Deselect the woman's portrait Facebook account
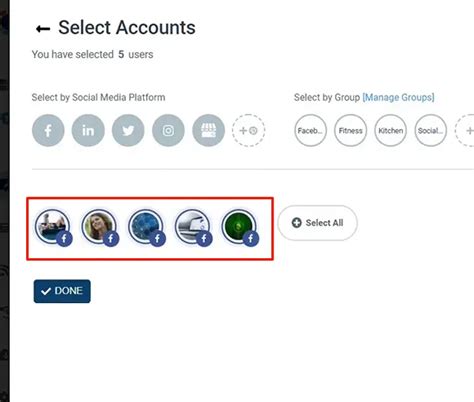474x402 pixels. point(100,228)
